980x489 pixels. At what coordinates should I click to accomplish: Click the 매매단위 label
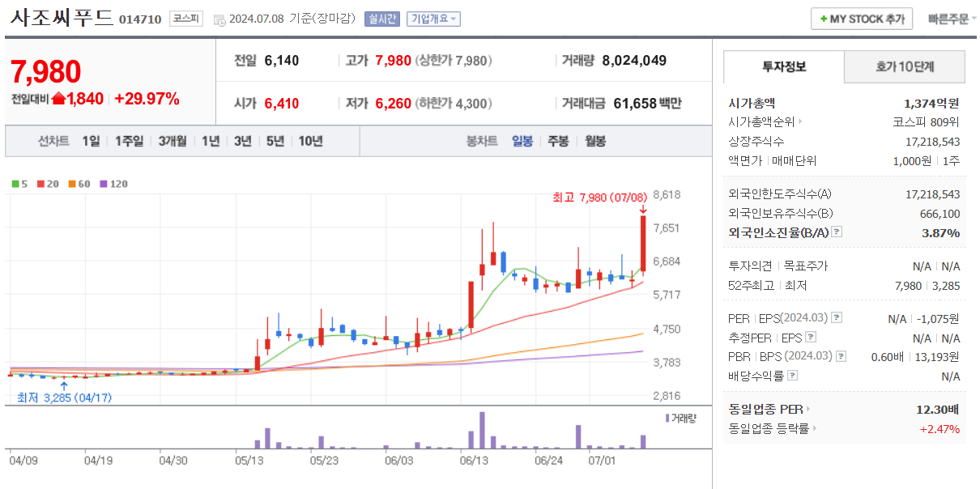click(794, 160)
